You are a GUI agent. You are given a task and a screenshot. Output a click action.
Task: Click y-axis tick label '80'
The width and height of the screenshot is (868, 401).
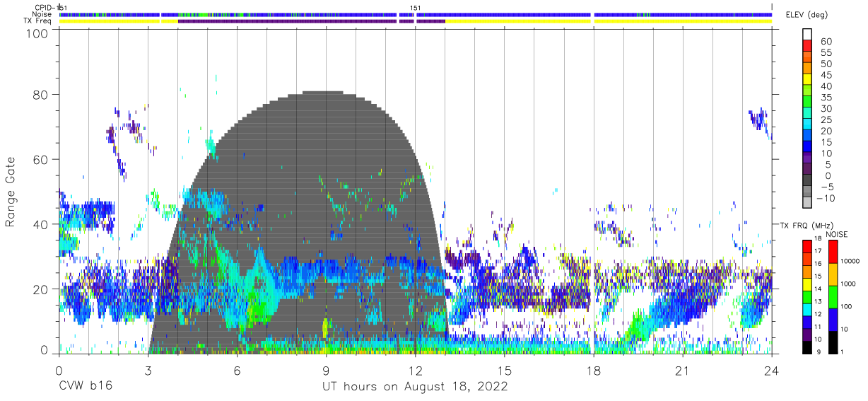coord(40,95)
